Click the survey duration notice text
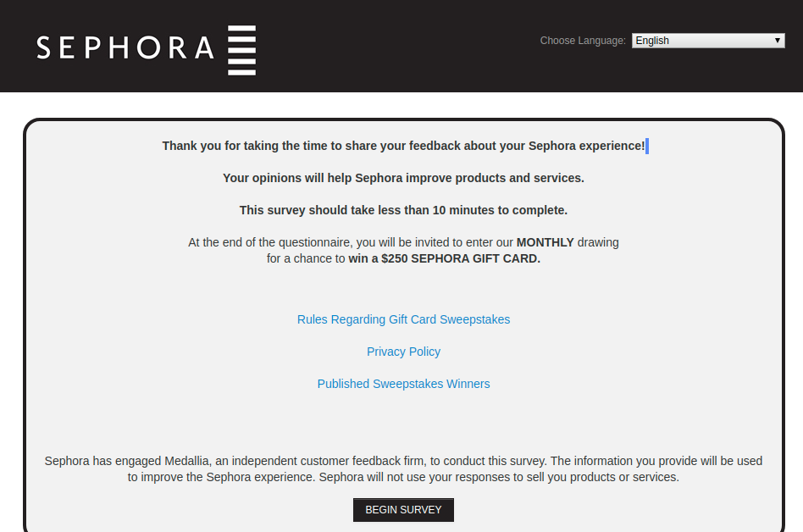The image size is (803, 532). coord(403,210)
